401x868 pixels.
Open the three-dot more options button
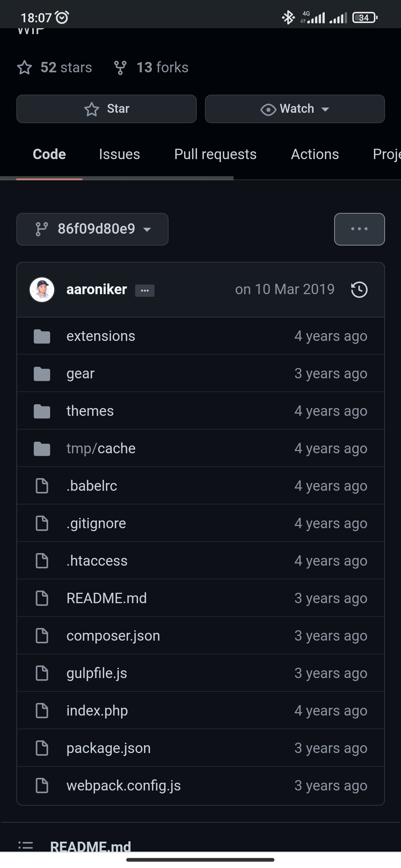359,229
